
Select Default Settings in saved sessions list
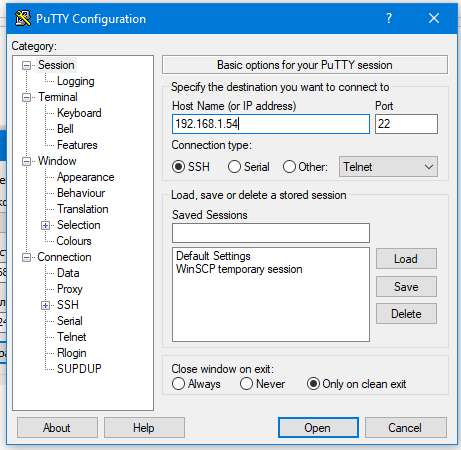(x=213, y=256)
